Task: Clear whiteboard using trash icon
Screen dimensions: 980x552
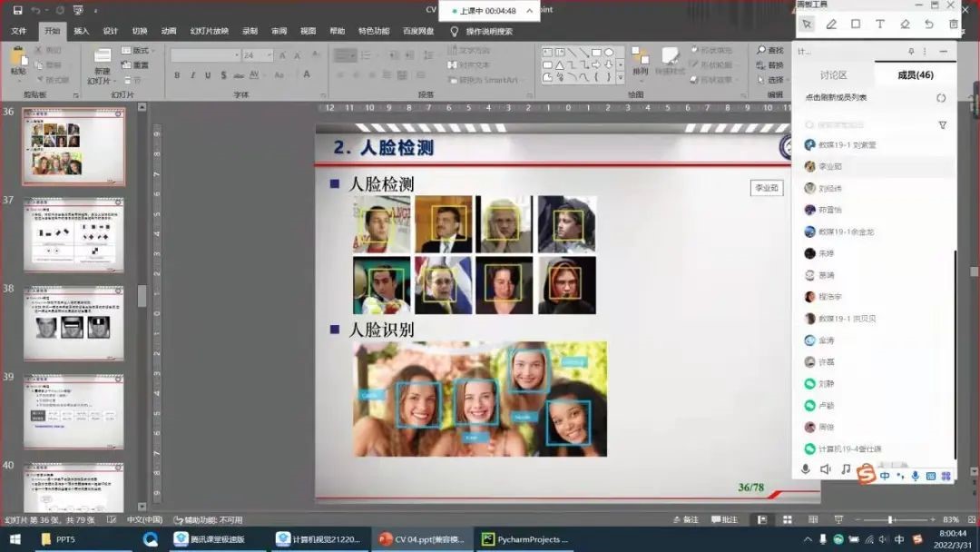Action: pos(953,25)
